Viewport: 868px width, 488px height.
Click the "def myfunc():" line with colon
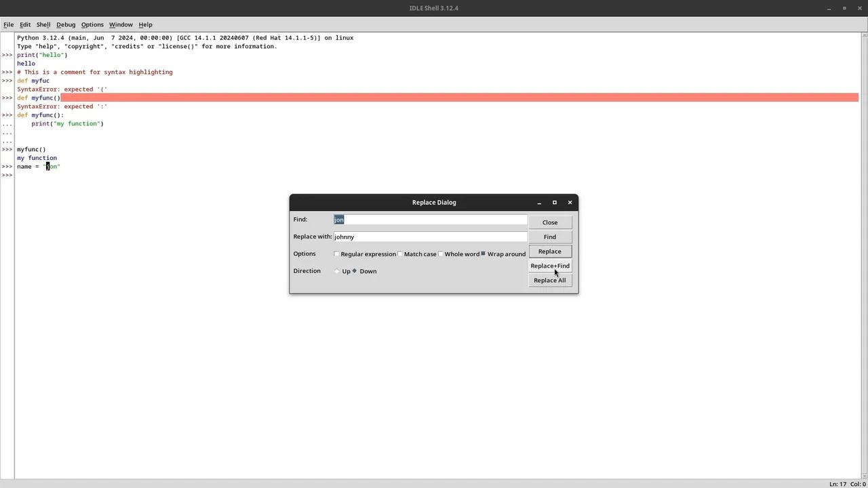[41, 115]
